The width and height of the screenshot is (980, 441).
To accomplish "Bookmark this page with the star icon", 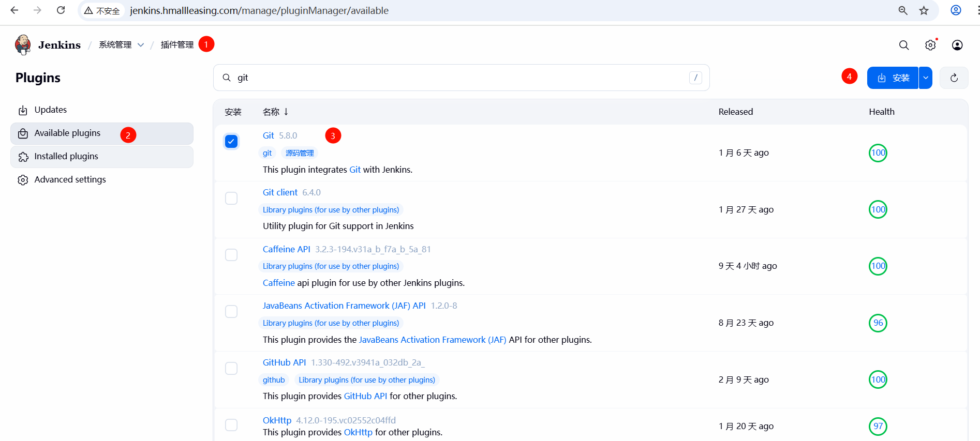I will (x=924, y=10).
